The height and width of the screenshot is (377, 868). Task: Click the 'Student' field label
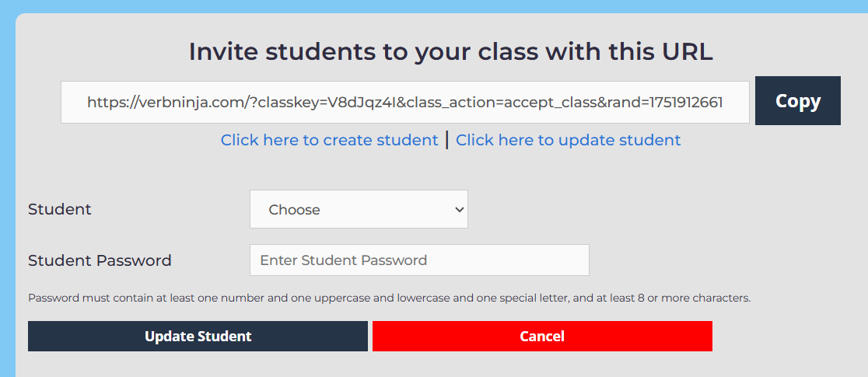[60, 209]
